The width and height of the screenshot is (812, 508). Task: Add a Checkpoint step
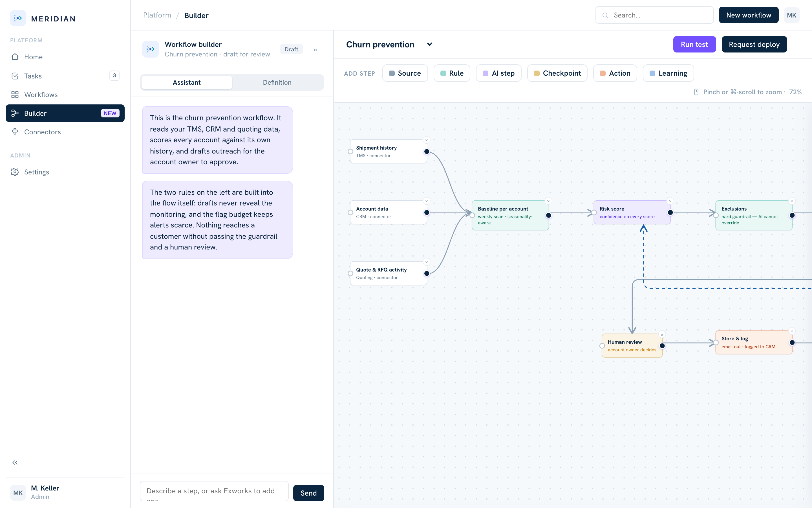pos(557,73)
